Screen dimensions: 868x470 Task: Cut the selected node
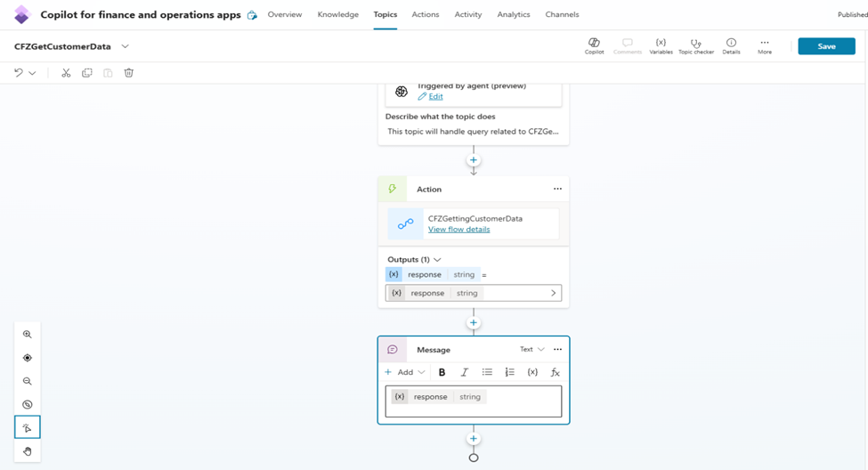tap(66, 72)
